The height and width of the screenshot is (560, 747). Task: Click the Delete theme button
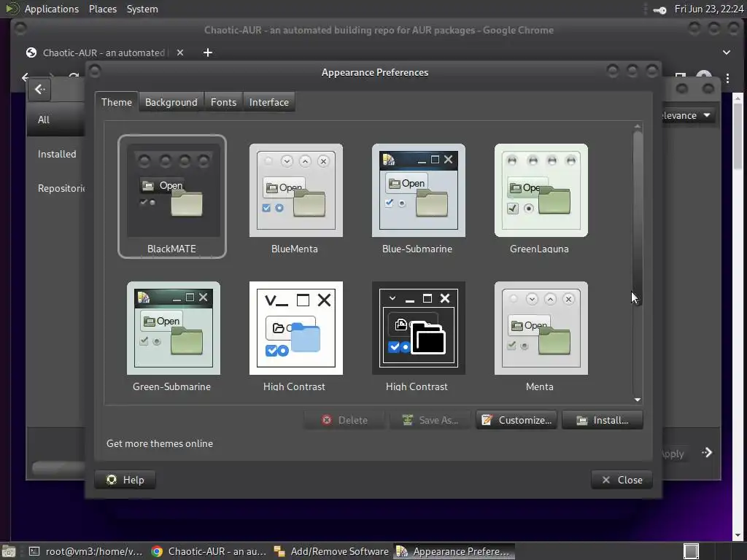tap(344, 420)
